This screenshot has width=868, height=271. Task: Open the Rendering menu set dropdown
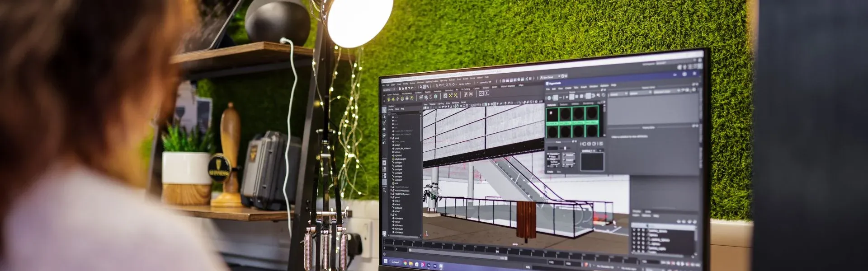[x=389, y=89]
